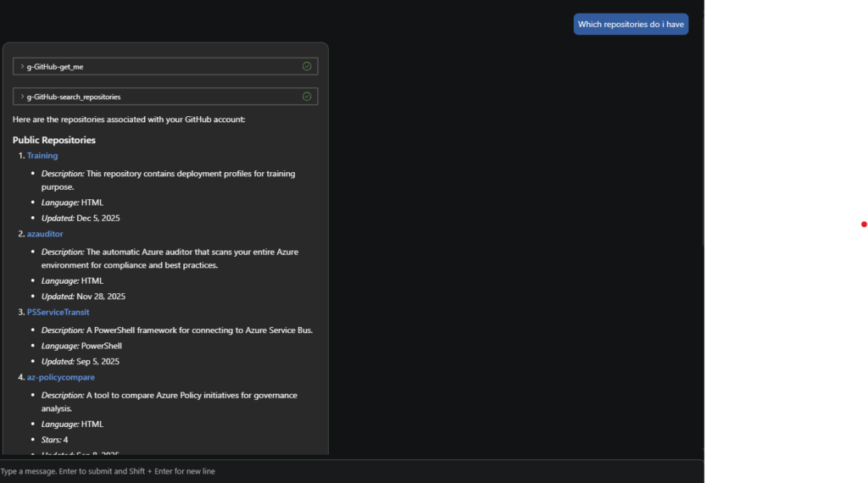This screenshot has width=868, height=483.
Task: Select the 'Which repositories do i have' message bubble
Action: [631, 25]
